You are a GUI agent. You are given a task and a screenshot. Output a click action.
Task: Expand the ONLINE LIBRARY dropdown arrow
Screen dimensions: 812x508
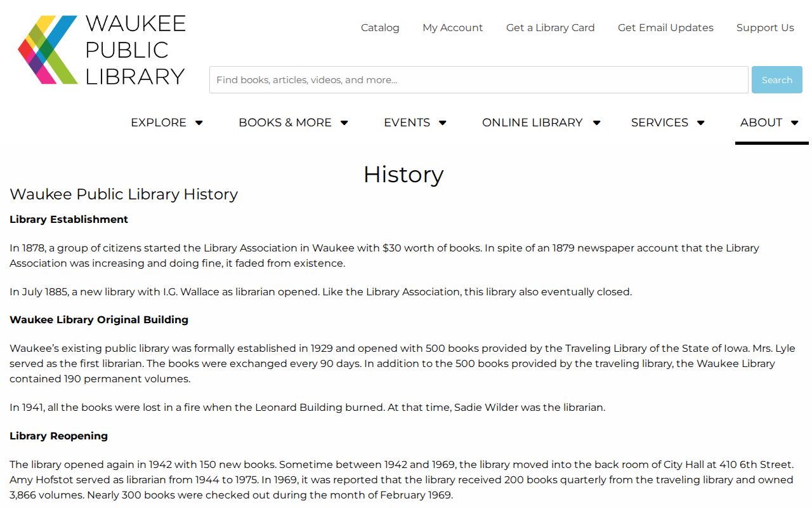tap(596, 123)
